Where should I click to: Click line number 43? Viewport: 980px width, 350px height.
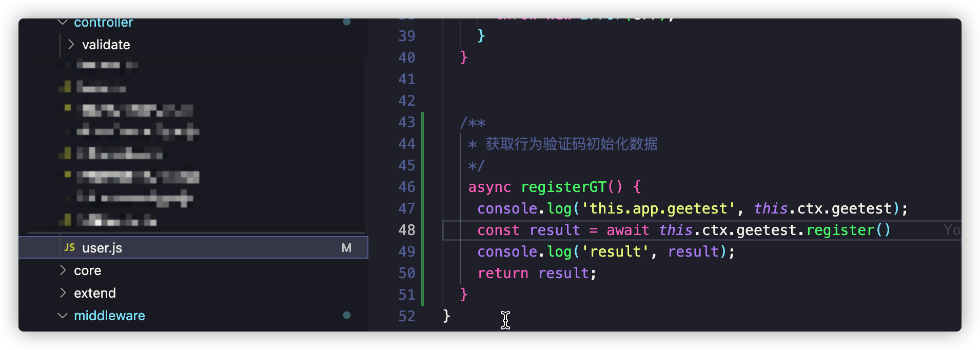pyautogui.click(x=407, y=122)
